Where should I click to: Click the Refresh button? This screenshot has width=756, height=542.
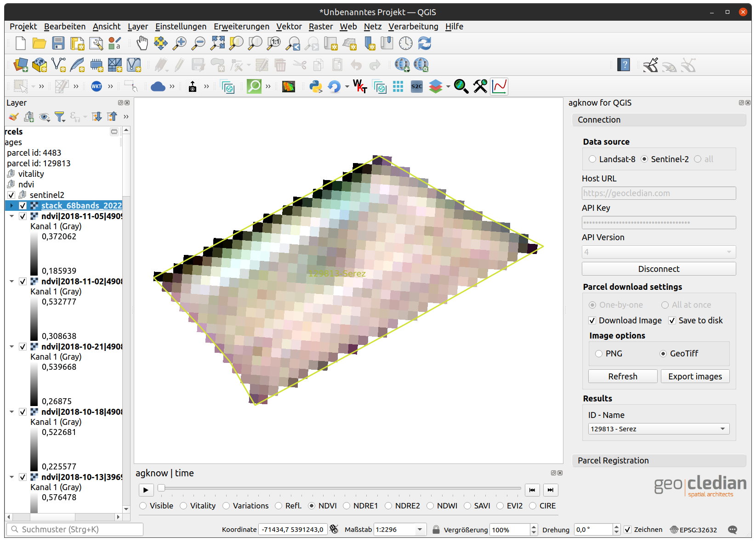[623, 377]
